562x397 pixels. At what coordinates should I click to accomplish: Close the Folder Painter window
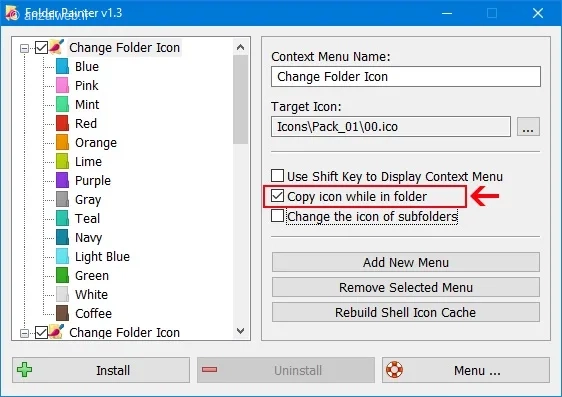538,13
